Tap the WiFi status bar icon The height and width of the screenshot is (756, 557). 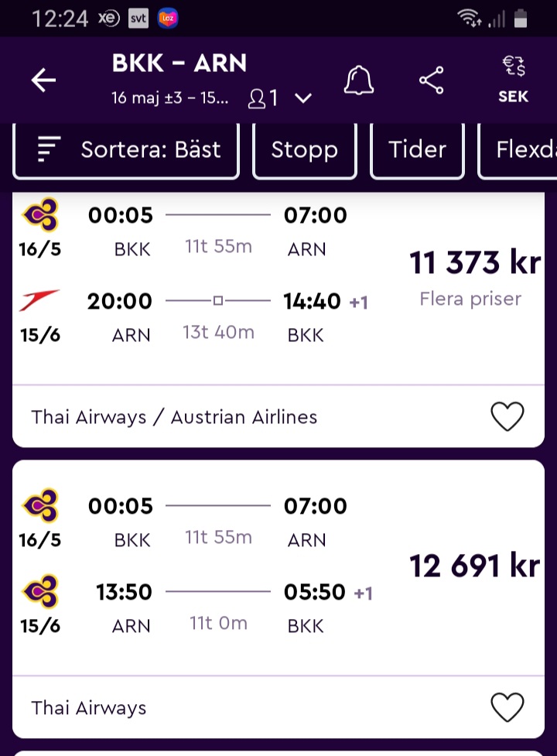(x=469, y=18)
